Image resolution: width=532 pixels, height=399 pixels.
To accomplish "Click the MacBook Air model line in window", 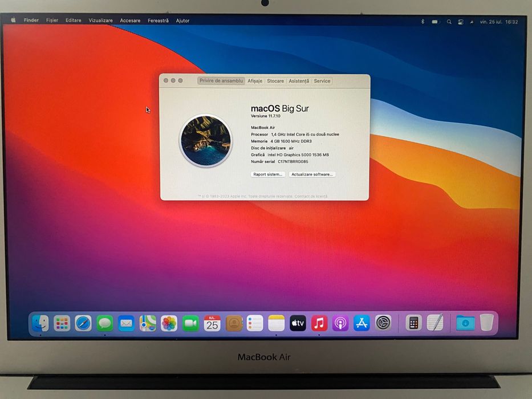I will [x=263, y=128].
